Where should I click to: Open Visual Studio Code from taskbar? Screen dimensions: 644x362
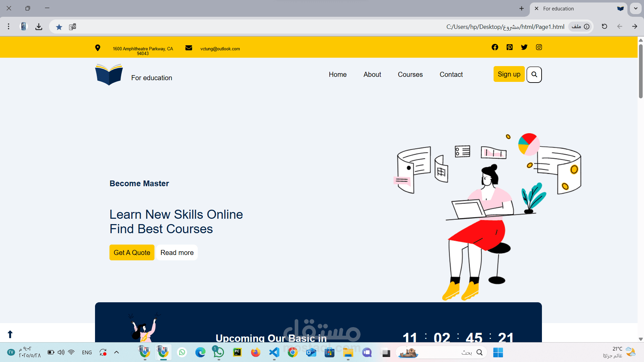point(274,352)
